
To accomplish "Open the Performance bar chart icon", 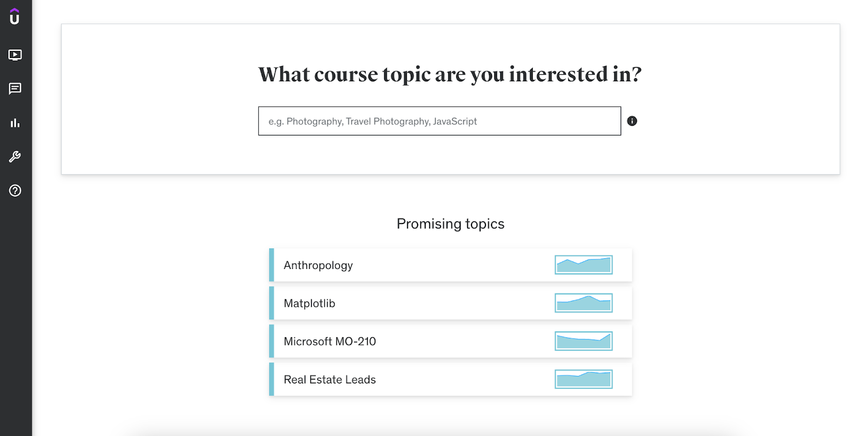I will click(x=15, y=123).
